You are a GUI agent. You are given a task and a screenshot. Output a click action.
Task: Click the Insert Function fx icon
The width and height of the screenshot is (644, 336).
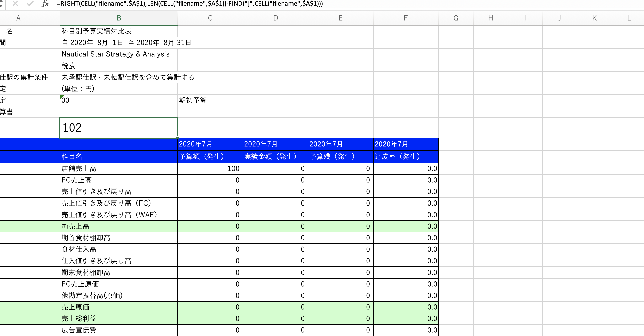[x=45, y=4]
